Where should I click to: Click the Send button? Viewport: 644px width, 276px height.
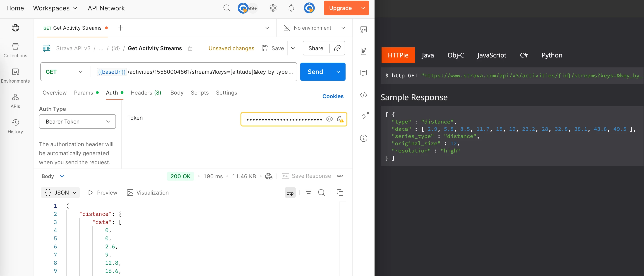tap(315, 72)
